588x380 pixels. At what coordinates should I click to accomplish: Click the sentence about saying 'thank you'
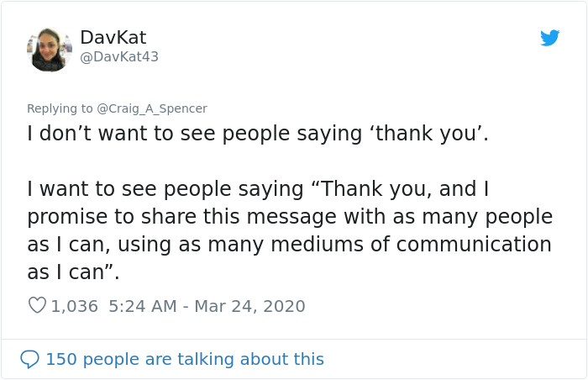[x=258, y=134]
